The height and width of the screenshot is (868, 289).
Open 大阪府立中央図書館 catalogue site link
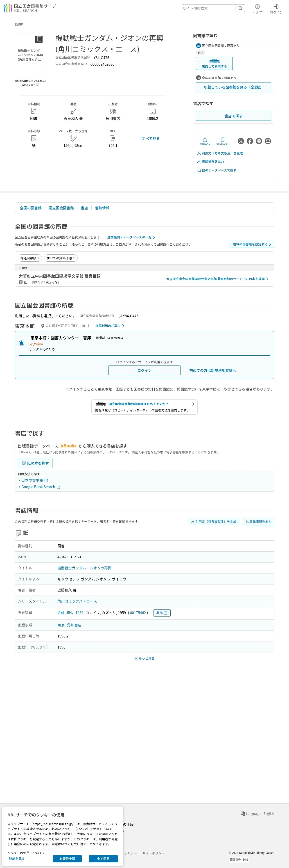point(217,279)
